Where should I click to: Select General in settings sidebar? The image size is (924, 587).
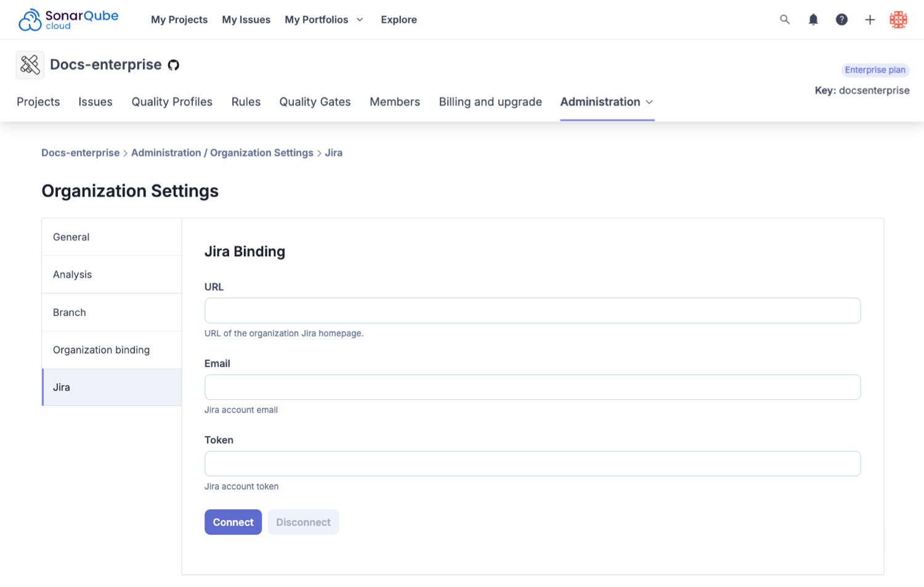coord(111,237)
